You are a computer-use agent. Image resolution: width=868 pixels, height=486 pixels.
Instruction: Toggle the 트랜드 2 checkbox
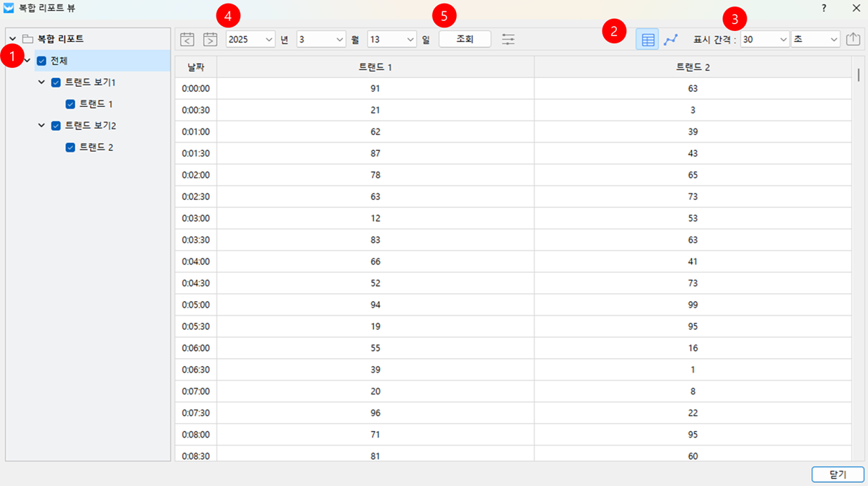(71, 147)
